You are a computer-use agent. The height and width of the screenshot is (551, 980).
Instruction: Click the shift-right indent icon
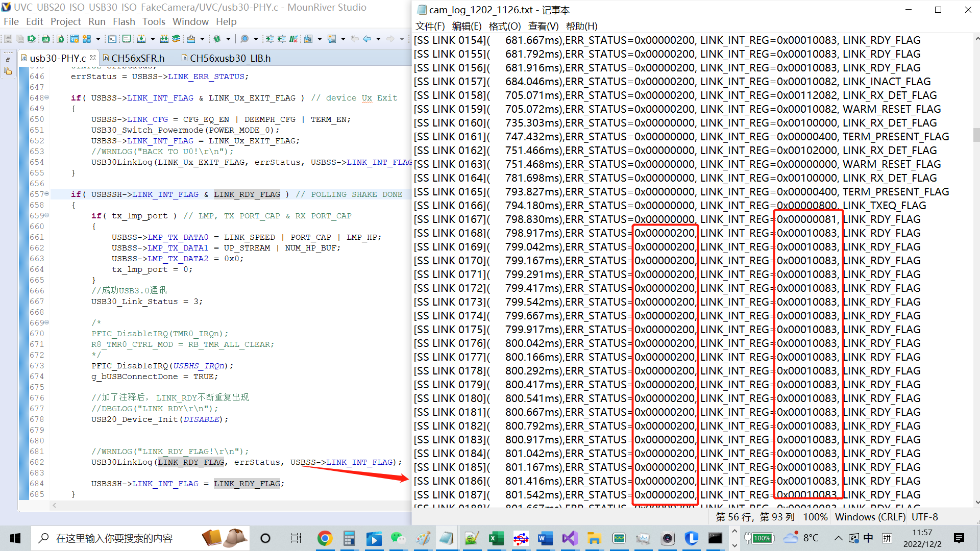270,39
